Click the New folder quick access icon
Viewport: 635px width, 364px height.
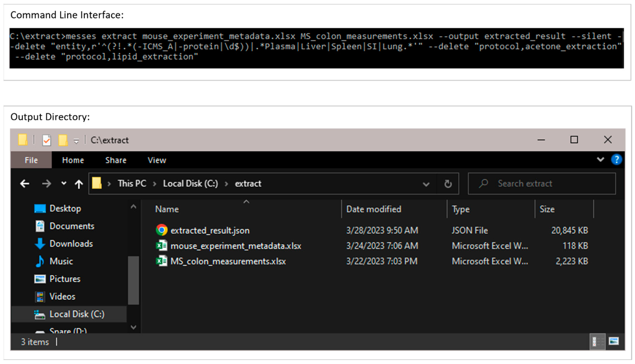63,140
